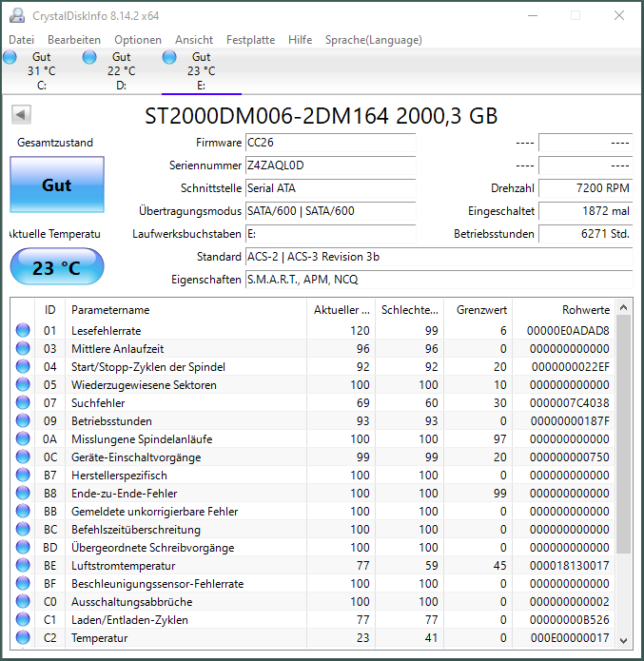Click status orb for Temperatur row
Image resolution: width=644 pixels, height=661 pixels.
pos(23,638)
